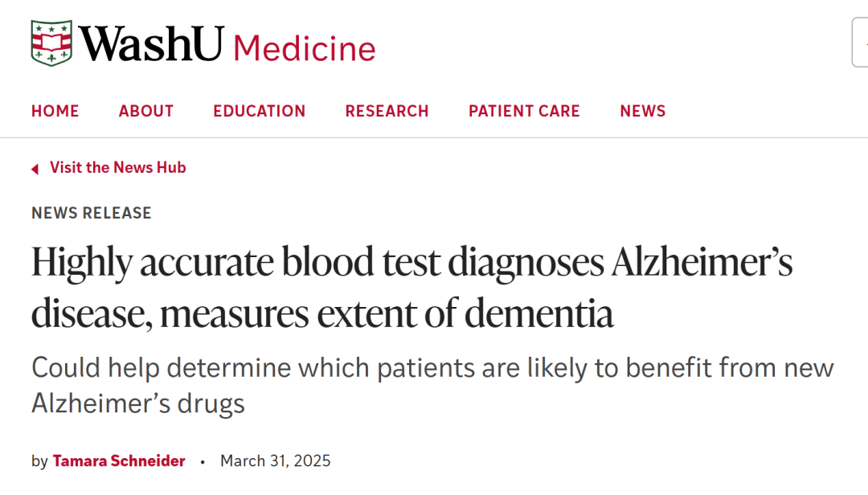
Task: Click the March 31, 2025 publication date
Action: (x=275, y=460)
